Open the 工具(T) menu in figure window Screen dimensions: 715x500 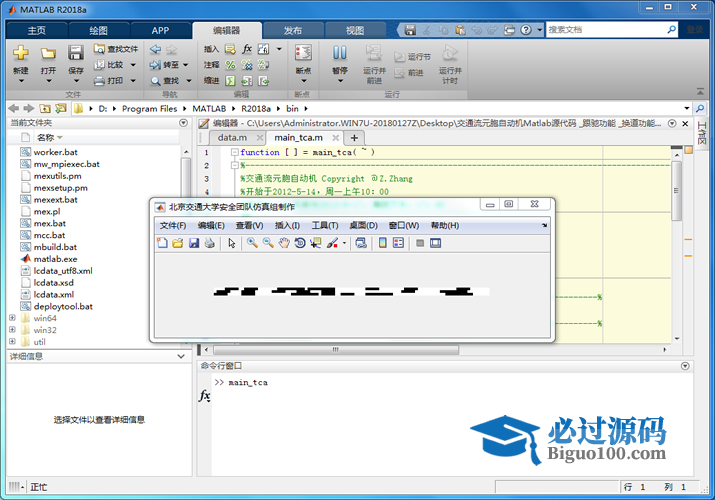(x=325, y=226)
